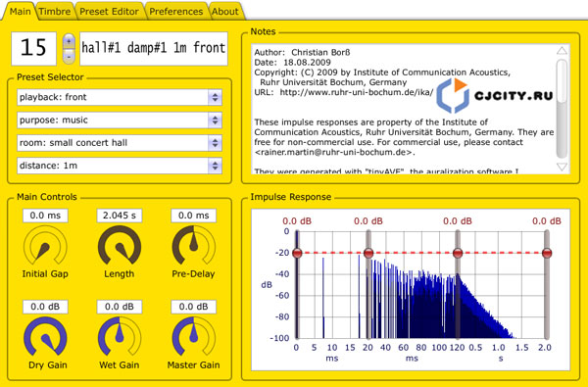Screen dimensions: 588x387
Task: Click the ruhr-uni-bochum.de URL in Notes
Action: tap(357, 92)
